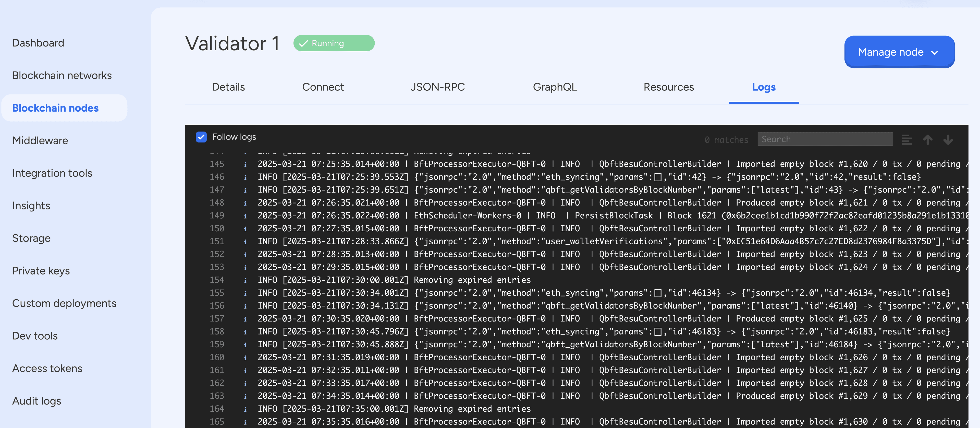The height and width of the screenshot is (428, 980).
Task: Click info icon on log line 152
Action: 245,255
